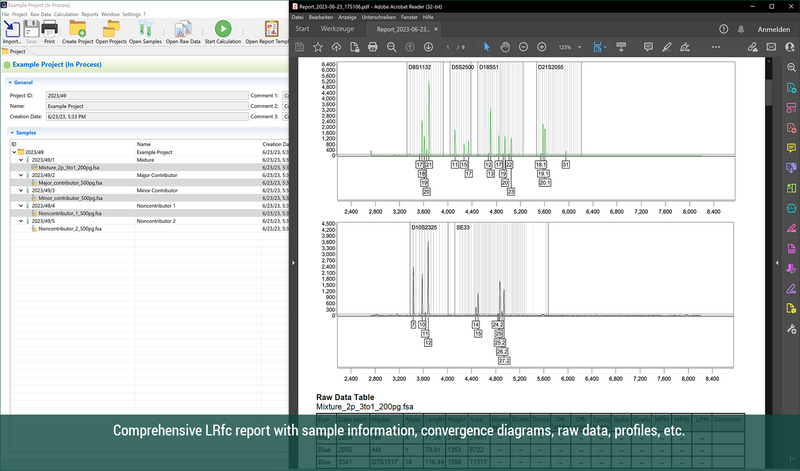The width and height of the screenshot is (800, 471).
Task: Collapse the 2023/49/3 sample node
Action: [x=21, y=190]
